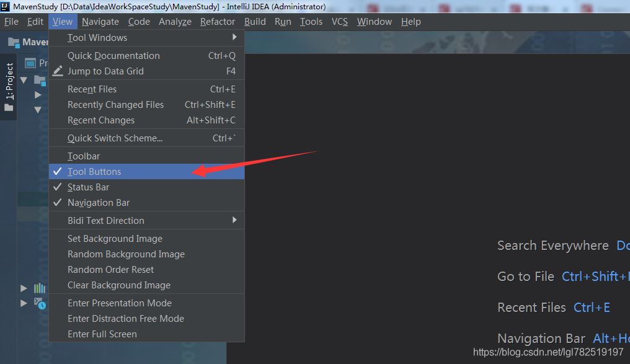Open Quick Switch Scheme
Screen dimensions: 630x364
coord(147,138)
